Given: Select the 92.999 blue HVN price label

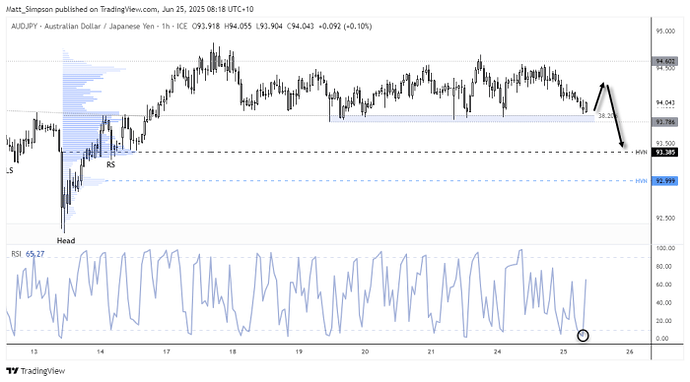Looking at the screenshot, I should tap(664, 181).
